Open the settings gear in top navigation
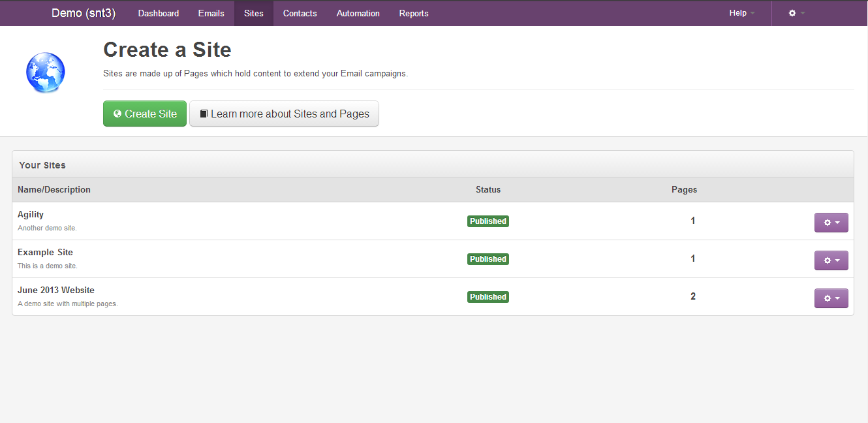Screen dimensions: 868x423 [x=796, y=13]
